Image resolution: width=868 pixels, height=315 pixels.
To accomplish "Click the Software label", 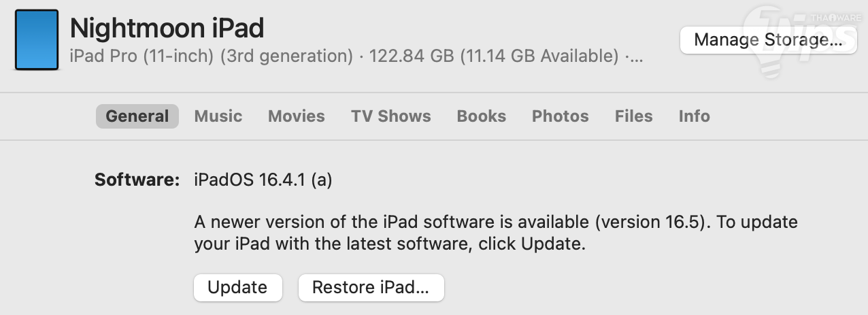I will coord(137,180).
